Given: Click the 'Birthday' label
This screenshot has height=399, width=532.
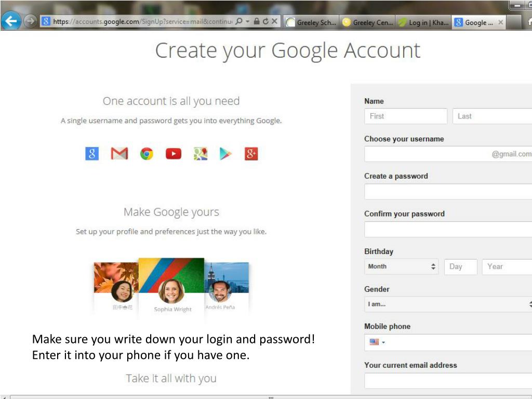Looking at the screenshot, I should 379,251.
